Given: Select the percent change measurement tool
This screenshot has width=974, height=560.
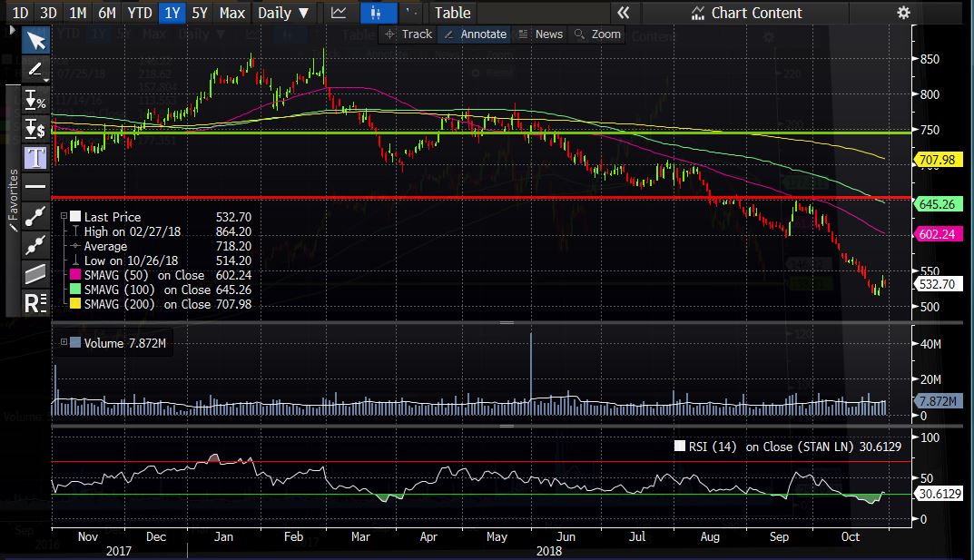Looking at the screenshot, I should (35, 99).
